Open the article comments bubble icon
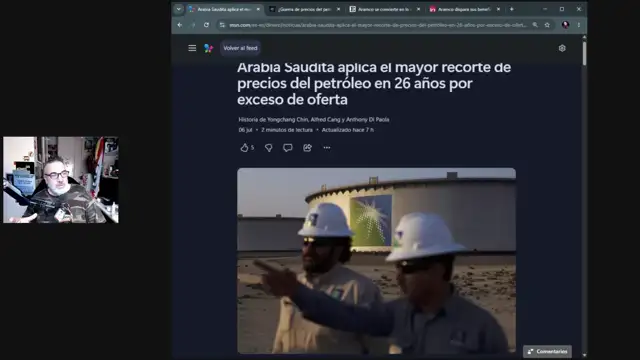640x360 pixels. pyautogui.click(x=288, y=148)
